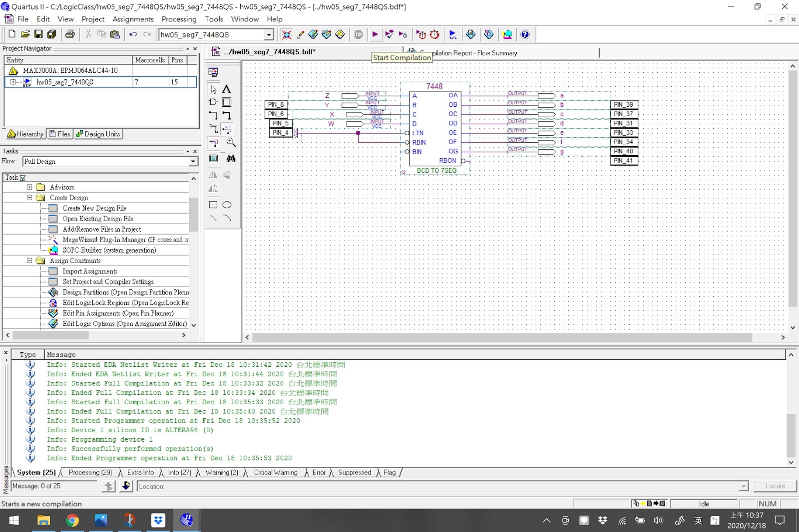
Task: Open the project name dropdown hw05_seg7_7448QS
Action: click(x=269, y=34)
